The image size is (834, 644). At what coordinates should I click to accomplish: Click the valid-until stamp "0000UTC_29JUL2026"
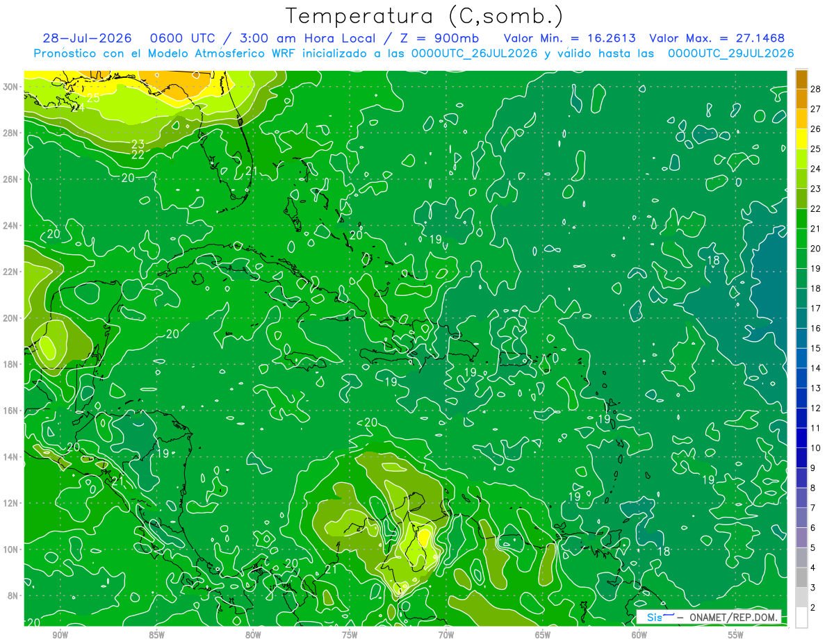pyautogui.click(x=730, y=53)
